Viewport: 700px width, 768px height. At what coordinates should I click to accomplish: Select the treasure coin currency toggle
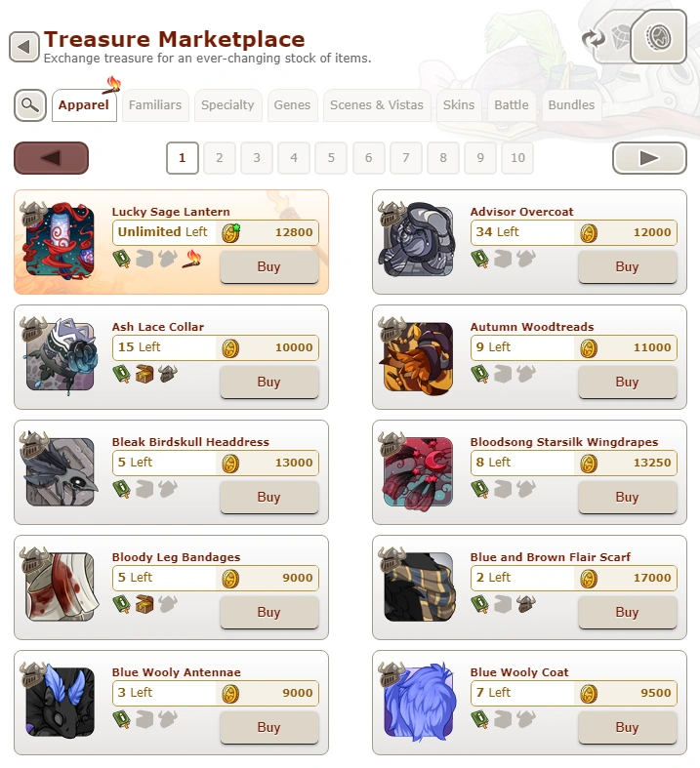pyautogui.click(x=658, y=37)
